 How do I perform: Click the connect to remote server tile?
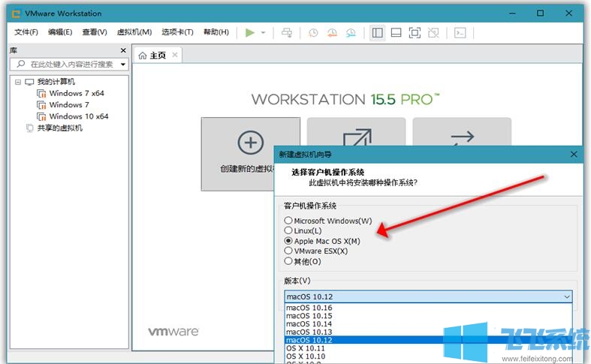point(462,131)
